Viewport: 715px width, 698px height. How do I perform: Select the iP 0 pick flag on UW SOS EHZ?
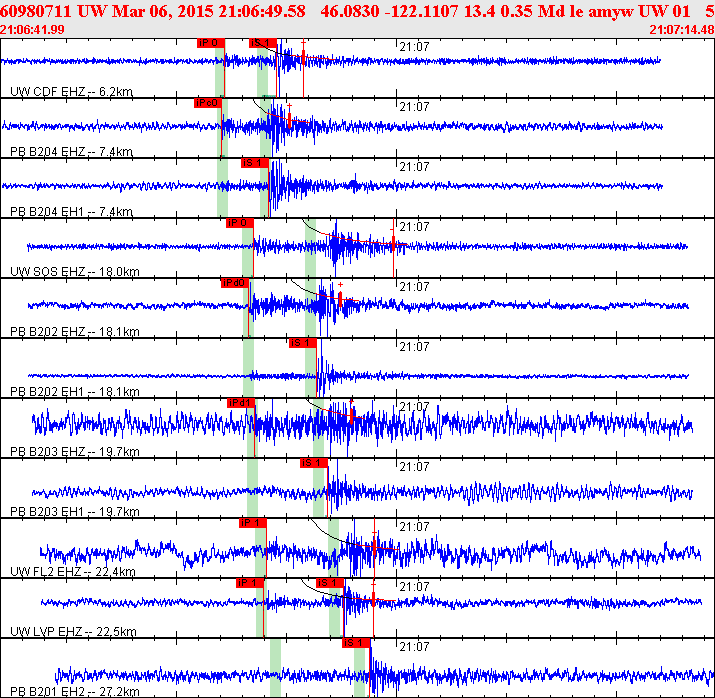click(239, 223)
